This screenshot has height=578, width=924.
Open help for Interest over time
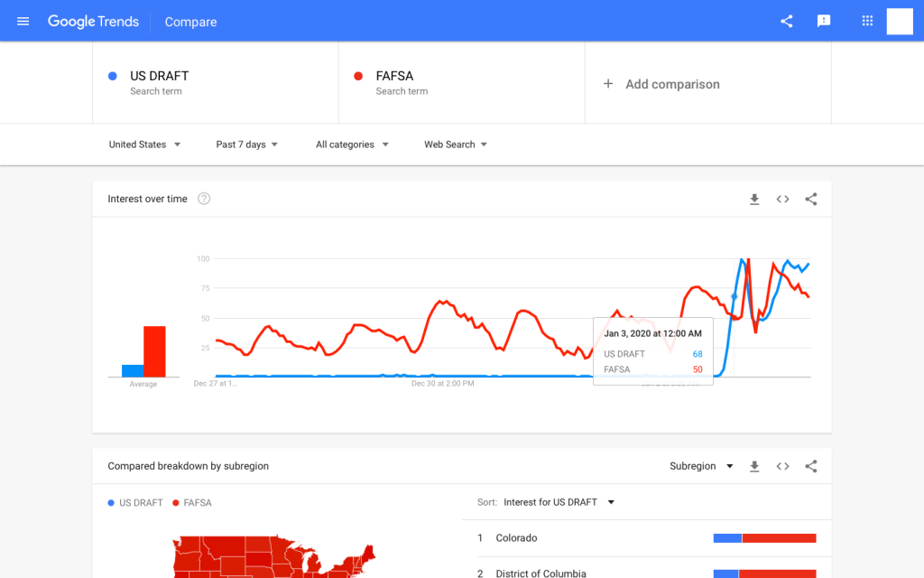pyautogui.click(x=204, y=199)
